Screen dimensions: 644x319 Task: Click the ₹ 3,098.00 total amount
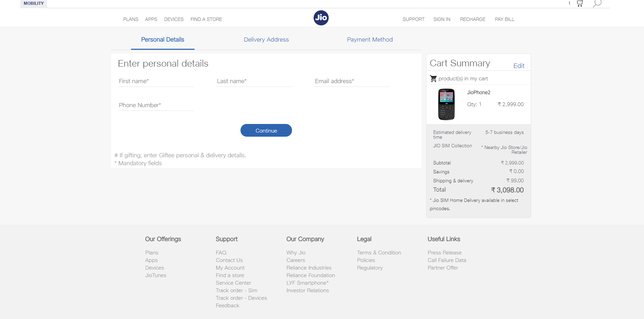coord(507,190)
